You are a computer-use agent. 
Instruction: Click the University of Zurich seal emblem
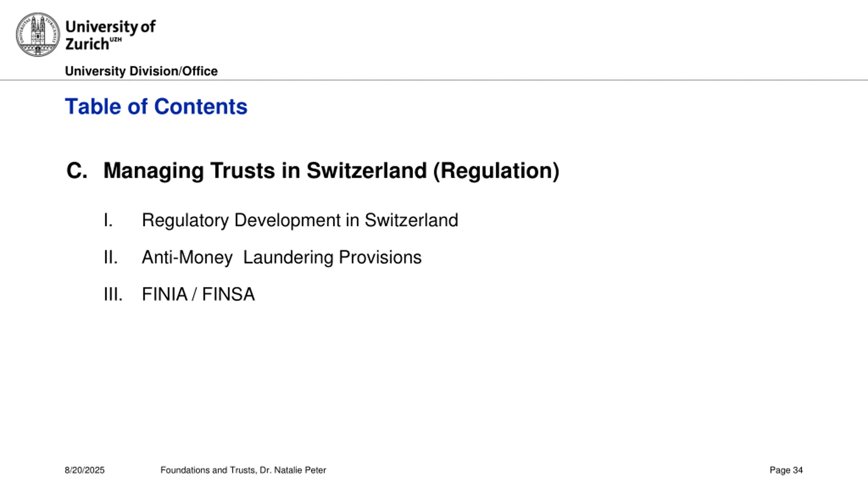tap(38, 35)
